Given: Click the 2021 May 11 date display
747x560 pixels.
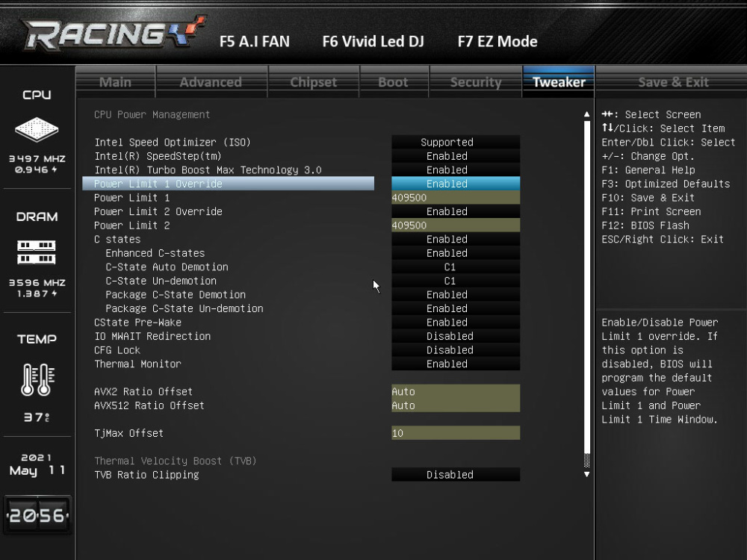Looking at the screenshot, I should point(37,464).
